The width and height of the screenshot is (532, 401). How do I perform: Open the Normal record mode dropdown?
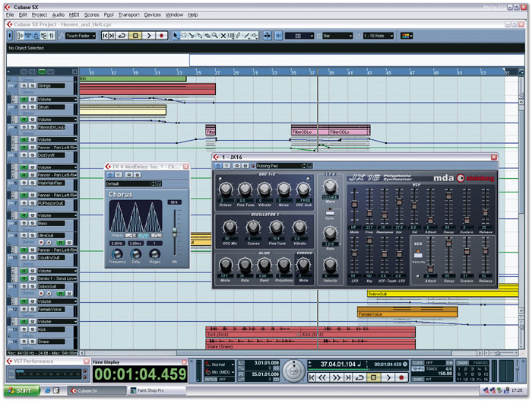220,364
